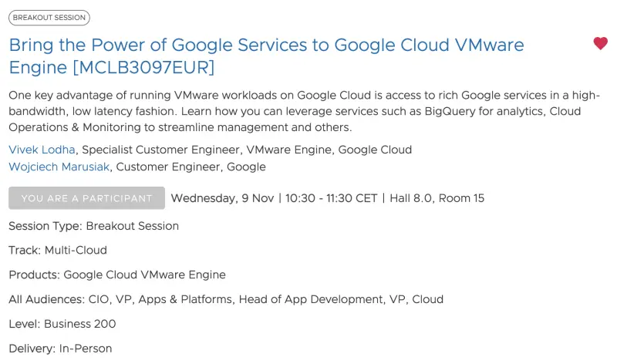Click the 'Hall 8.0, Room 15' location
617x364 pixels.
pos(437,198)
